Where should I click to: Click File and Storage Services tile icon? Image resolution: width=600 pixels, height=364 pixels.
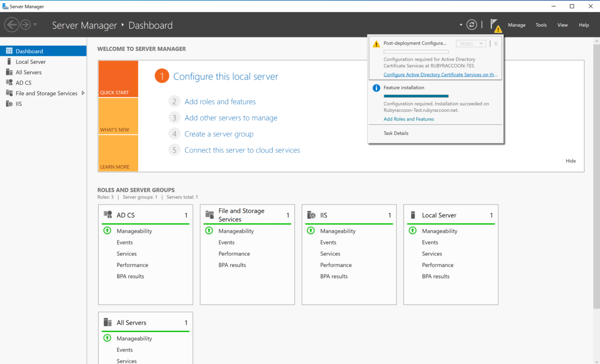[210, 214]
